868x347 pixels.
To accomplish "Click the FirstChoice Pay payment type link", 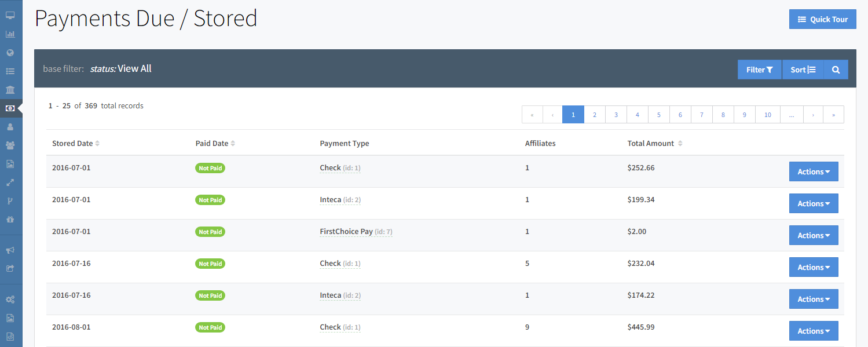I will (x=346, y=232).
